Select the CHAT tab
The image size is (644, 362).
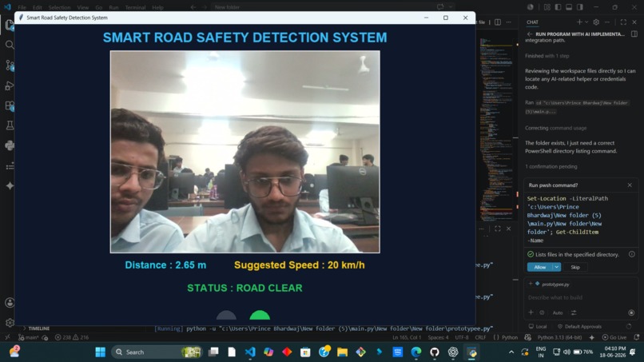(x=532, y=22)
